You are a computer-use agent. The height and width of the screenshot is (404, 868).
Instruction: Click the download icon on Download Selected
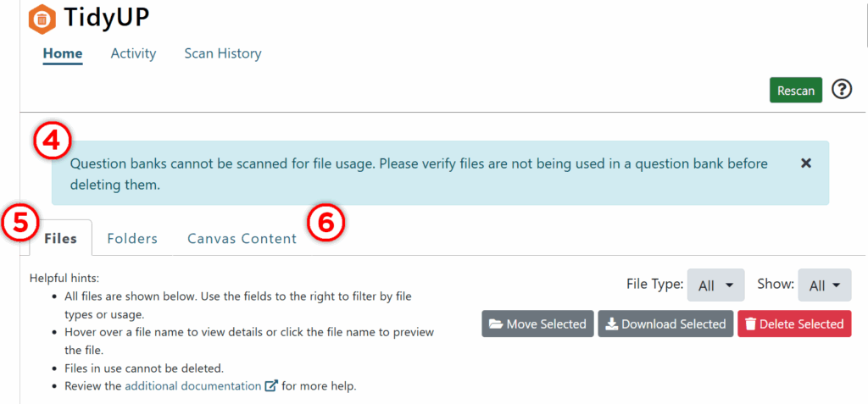(611, 324)
